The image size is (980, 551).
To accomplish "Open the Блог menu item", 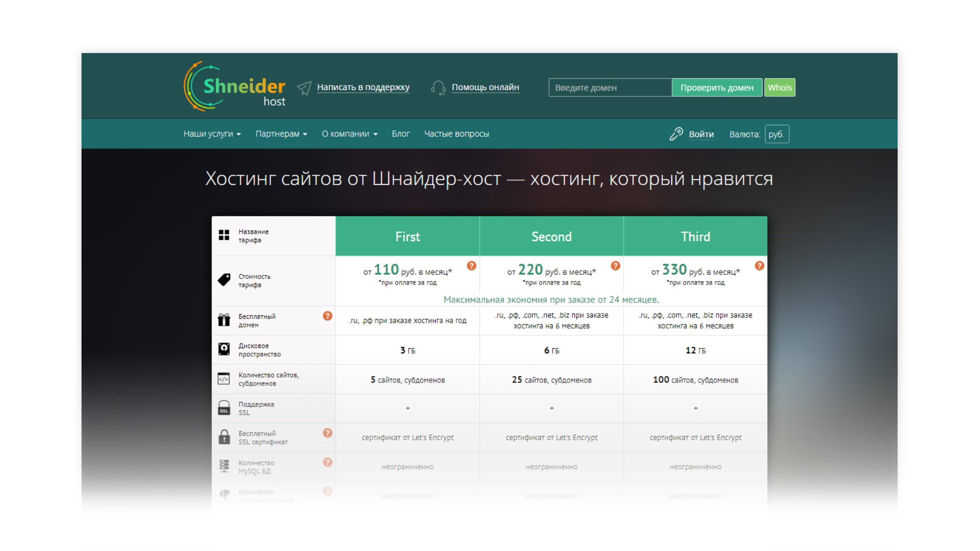I will (x=401, y=134).
